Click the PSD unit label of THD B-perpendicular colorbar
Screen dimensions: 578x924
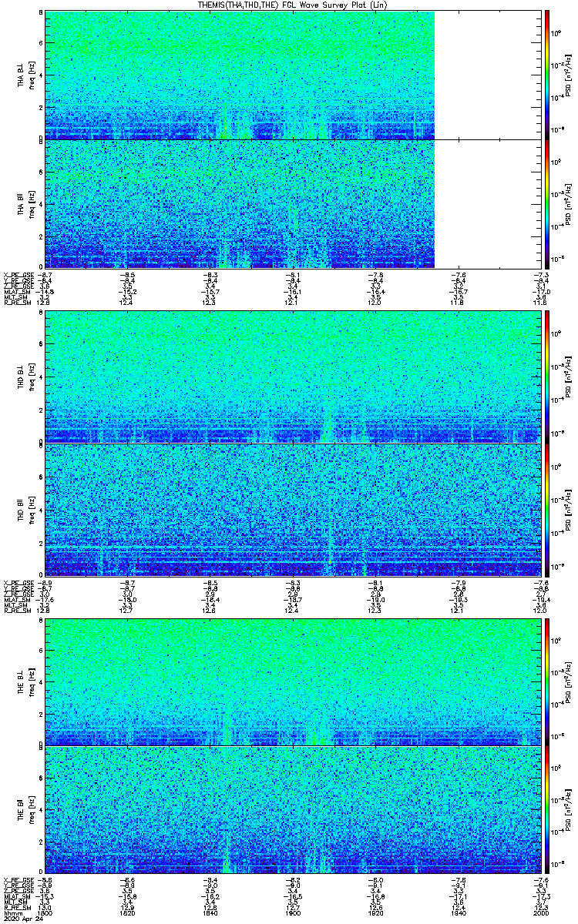[x=570, y=377]
